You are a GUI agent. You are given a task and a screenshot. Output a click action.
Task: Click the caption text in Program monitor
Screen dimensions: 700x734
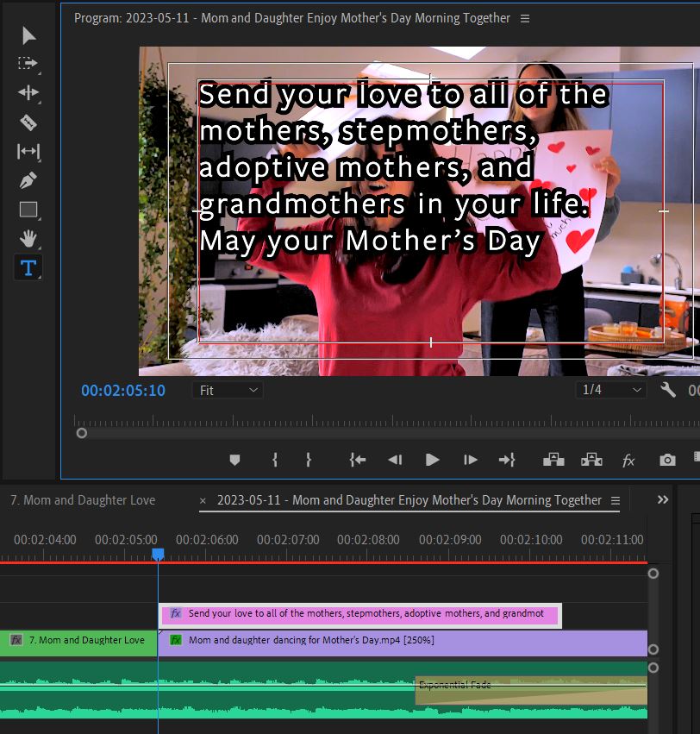coord(403,167)
